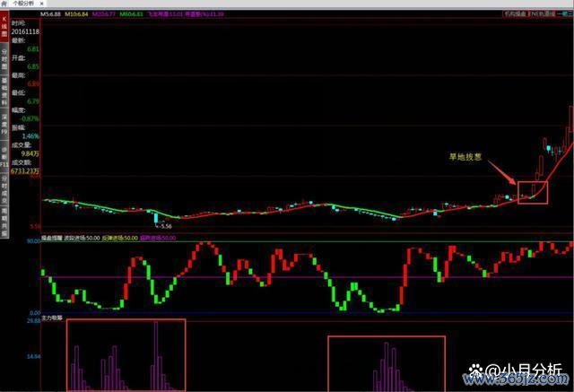Open the 诊断 F11 sidebar tab
The image size is (574, 392).
[x=4, y=157]
